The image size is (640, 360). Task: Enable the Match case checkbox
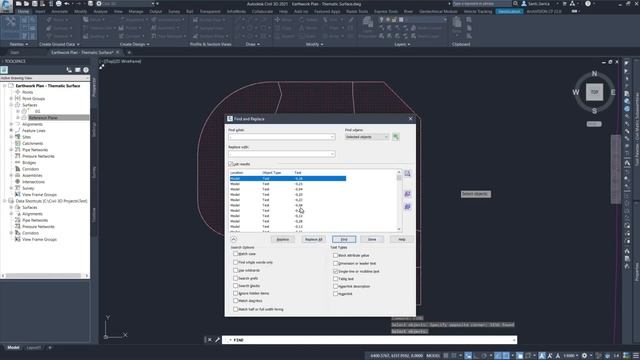[236, 254]
